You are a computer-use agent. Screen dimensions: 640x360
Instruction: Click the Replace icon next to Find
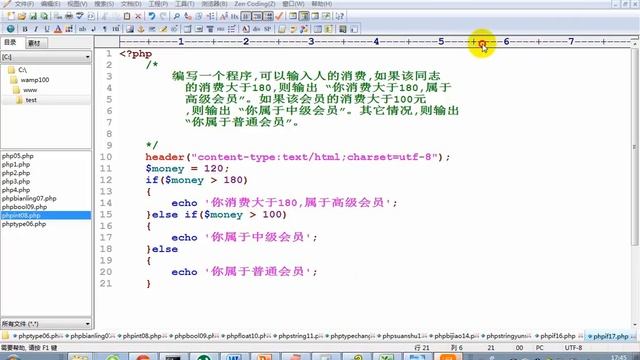188,16
